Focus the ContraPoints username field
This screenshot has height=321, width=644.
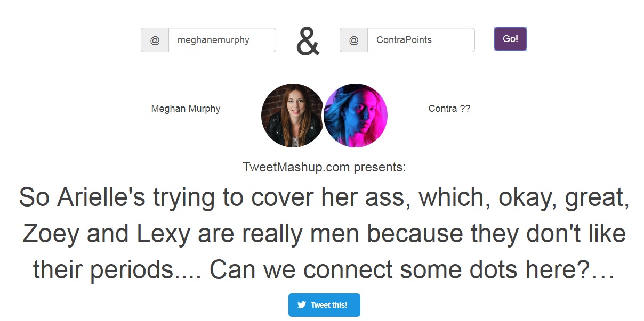(x=421, y=40)
